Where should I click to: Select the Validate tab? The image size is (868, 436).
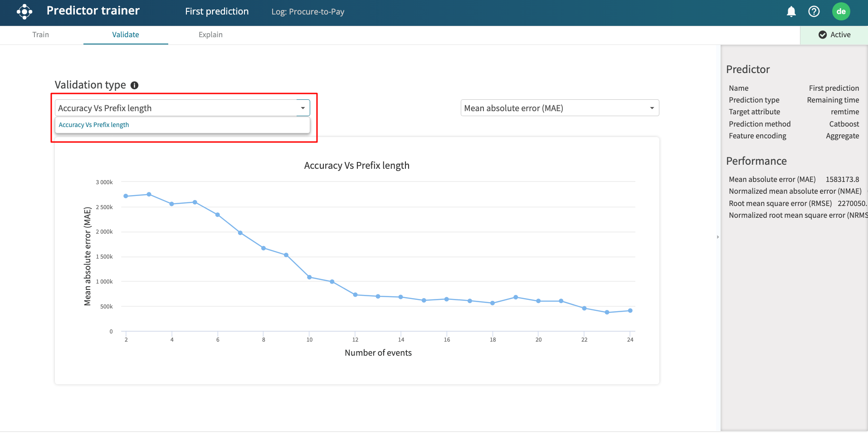126,35
